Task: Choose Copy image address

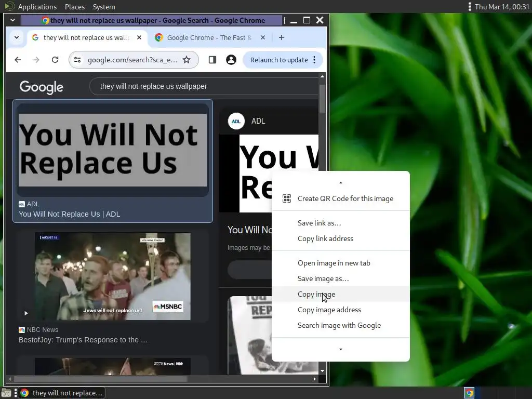Action: [x=341, y=310]
